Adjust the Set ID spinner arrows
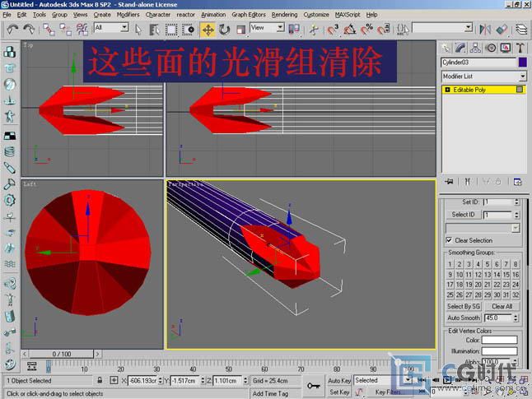 point(516,202)
